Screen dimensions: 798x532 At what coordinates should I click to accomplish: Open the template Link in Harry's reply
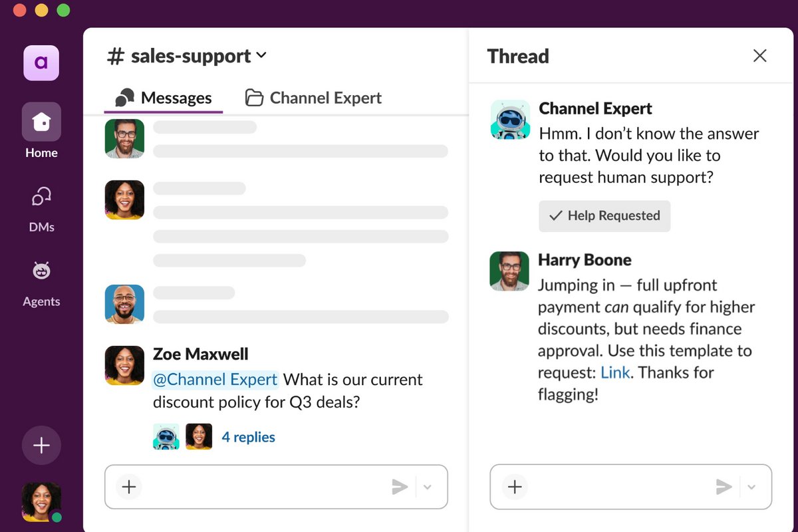(x=615, y=372)
